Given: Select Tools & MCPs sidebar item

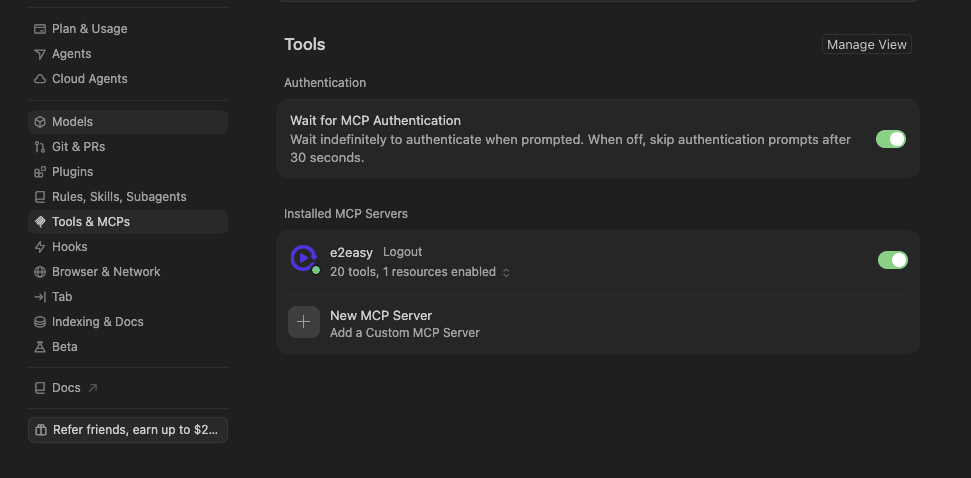Looking at the screenshot, I should tap(128, 222).
